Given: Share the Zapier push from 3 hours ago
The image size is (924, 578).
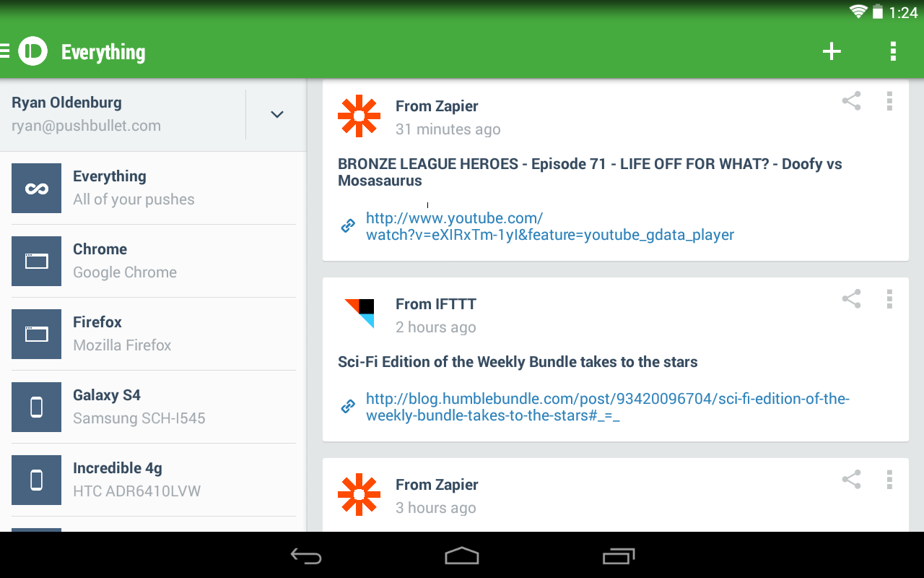Looking at the screenshot, I should pyautogui.click(x=852, y=480).
